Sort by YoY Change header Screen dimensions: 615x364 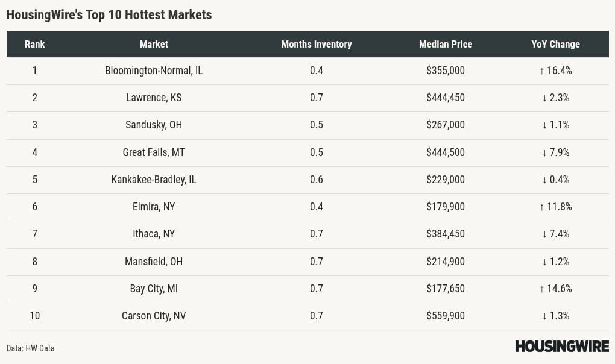click(x=555, y=44)
